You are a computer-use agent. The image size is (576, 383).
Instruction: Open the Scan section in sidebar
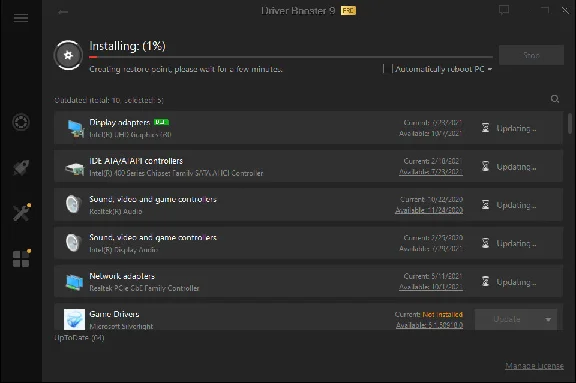tap(21, 122)
